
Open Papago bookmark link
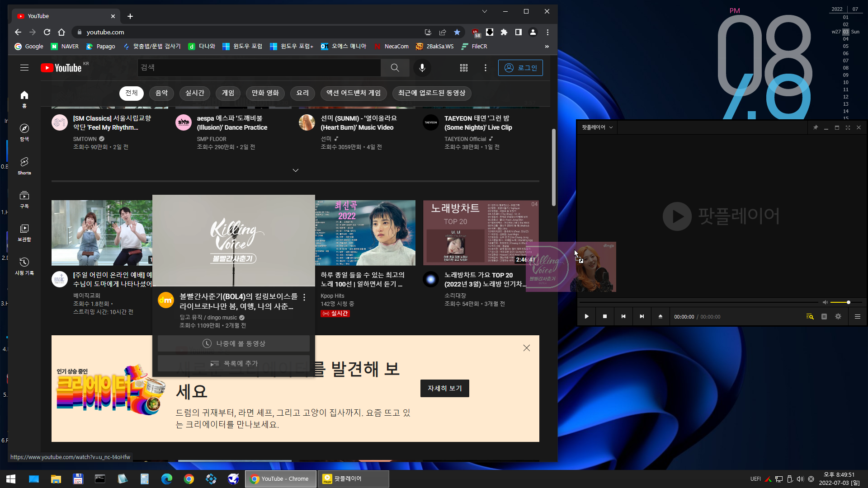click(100, 47)
